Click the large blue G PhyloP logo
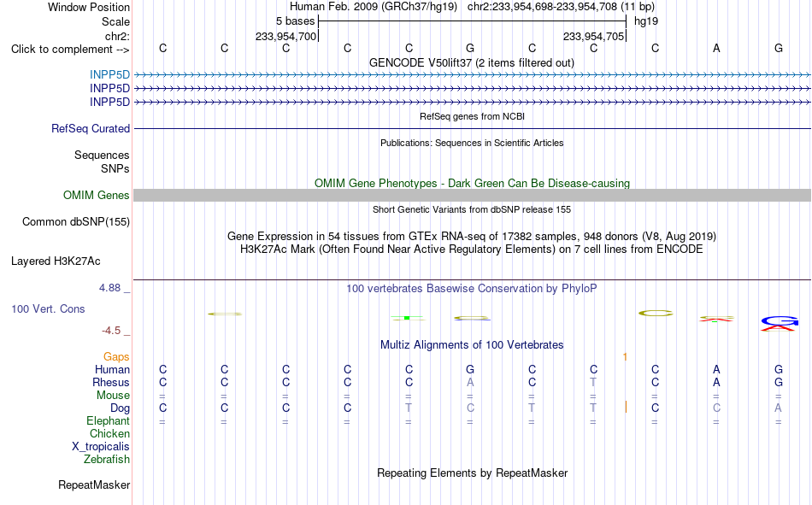Viewport: 812px width, 505px height. 779,321
